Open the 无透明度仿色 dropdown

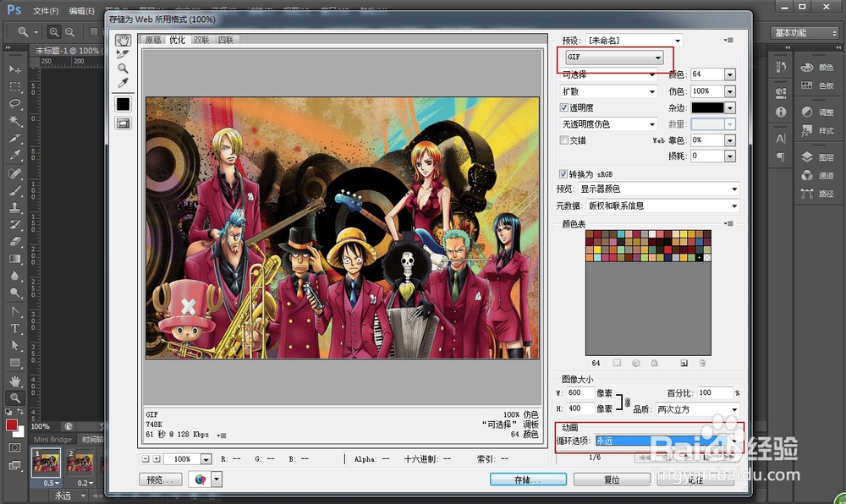[x=608, y=124]
